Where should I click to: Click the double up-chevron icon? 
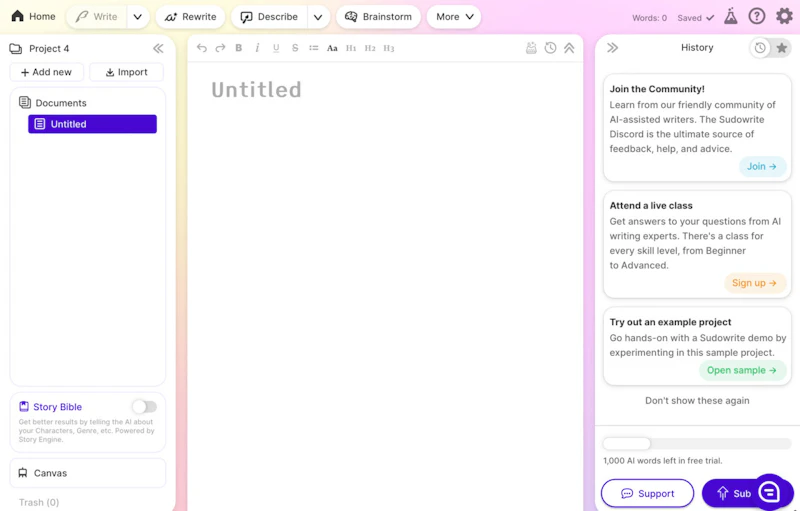pyautogui.click(x=569, y=48)
